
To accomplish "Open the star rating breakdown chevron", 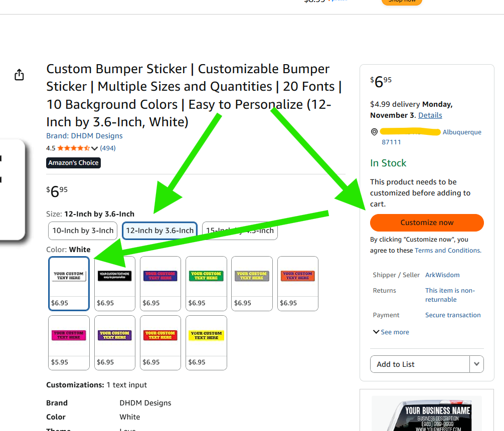I will [x=94, y=148].
